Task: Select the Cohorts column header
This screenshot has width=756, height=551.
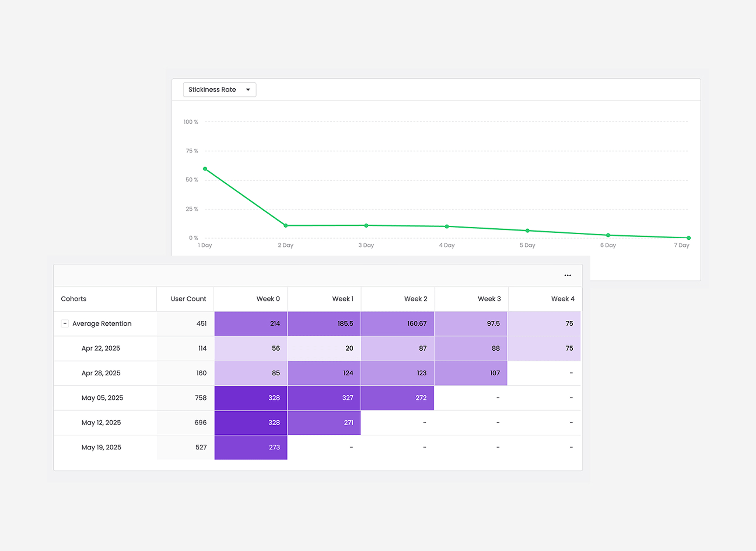Action: [x=73, y=298]
